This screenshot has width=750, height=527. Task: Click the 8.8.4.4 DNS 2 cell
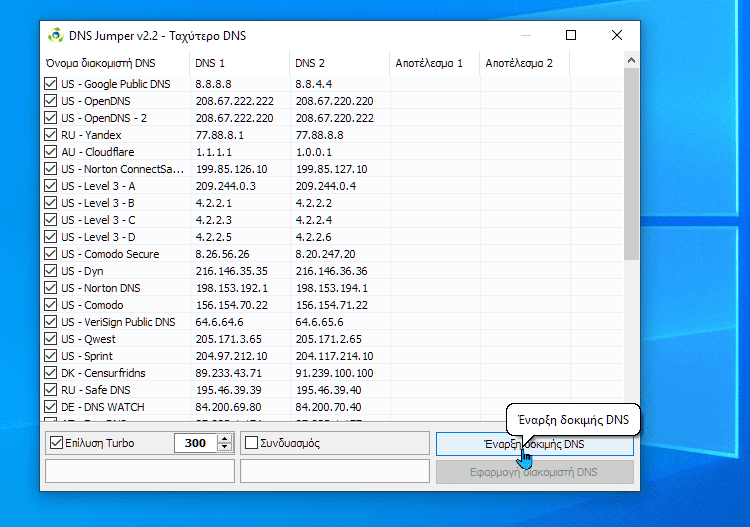pyautogui.click(x=313, y=84)
